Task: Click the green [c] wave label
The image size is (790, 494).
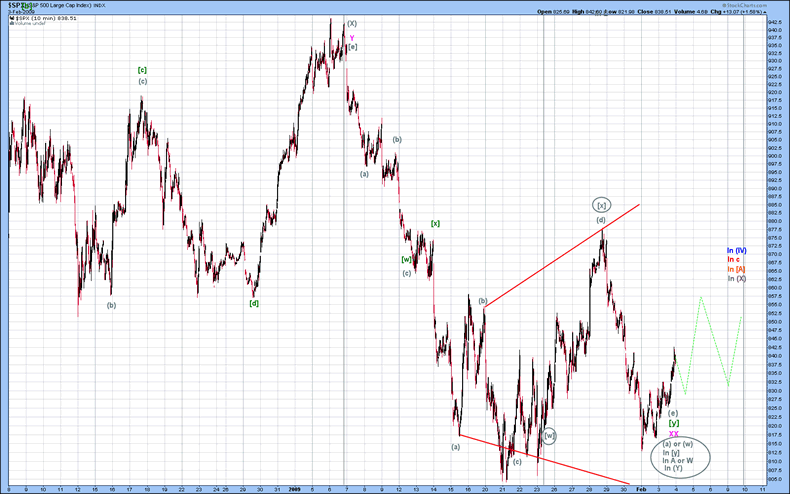Action: [142, 70]
